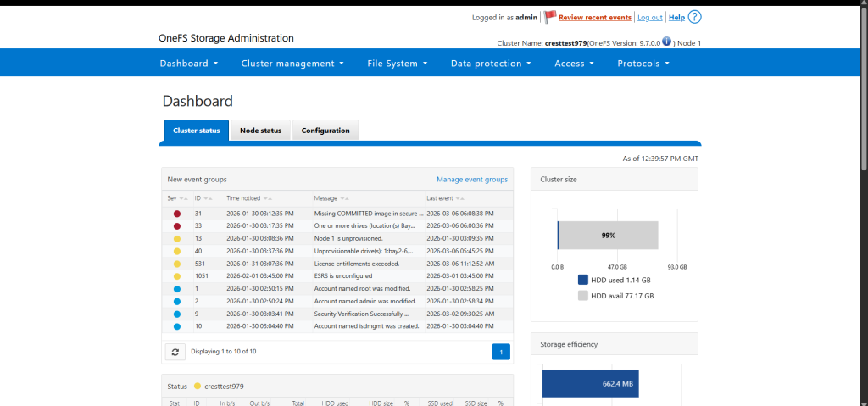This screenshot has height=406, width=868.
Task: Open the Protocols menu
Action: pos(643,63)
